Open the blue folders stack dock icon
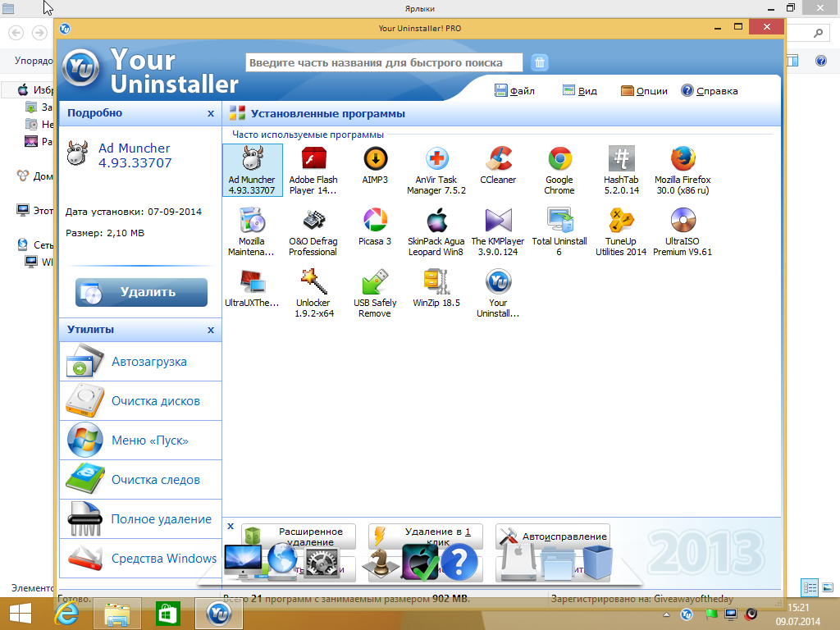Viewport: 840px width, 630px height. [559, 564]
